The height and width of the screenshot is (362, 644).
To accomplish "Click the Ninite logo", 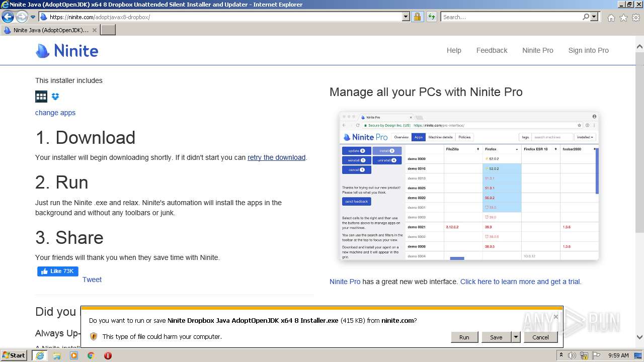I will click(x=67, y=51).
